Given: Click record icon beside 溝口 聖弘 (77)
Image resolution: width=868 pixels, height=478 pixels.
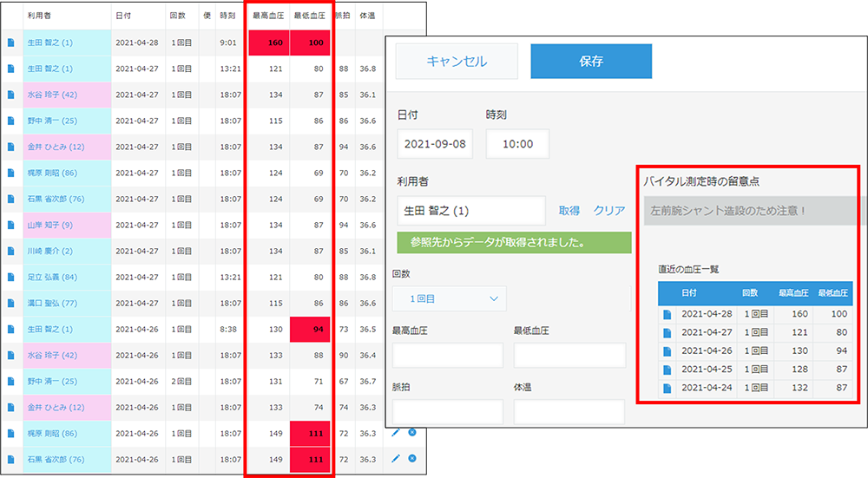Looking at the screenshot, I should pyautogui.click(x=11, y=304).
